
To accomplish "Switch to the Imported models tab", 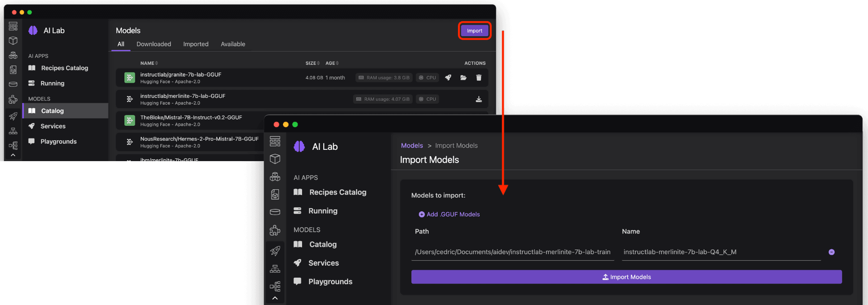I will pos(196,44).
